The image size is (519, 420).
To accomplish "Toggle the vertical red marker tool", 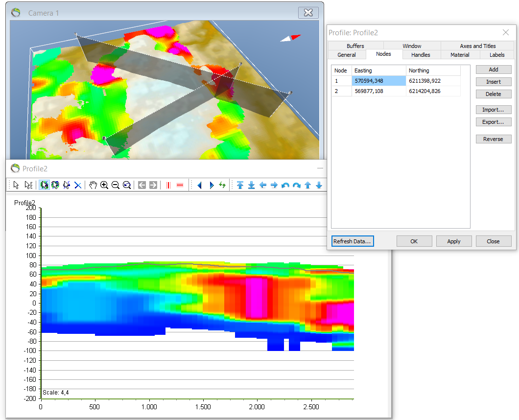I will pyautogui.click(x=168, y=185).
